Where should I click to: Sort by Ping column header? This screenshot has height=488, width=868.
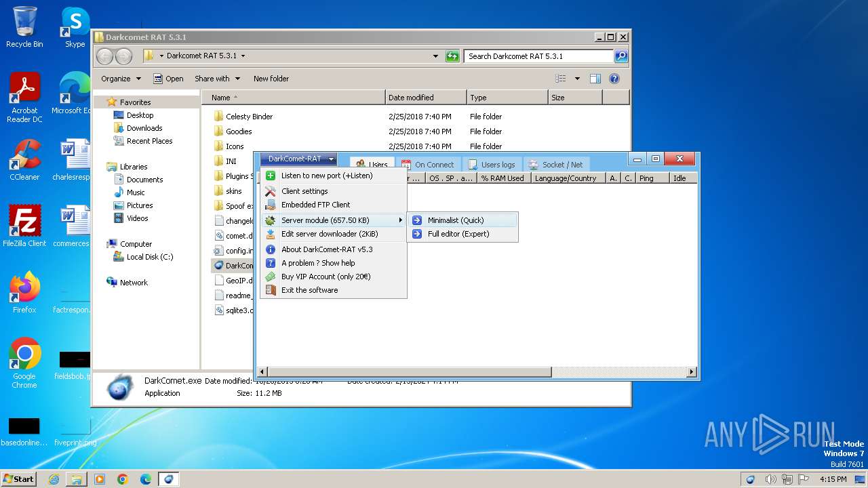pyautogui.click(x=652, y=178)
